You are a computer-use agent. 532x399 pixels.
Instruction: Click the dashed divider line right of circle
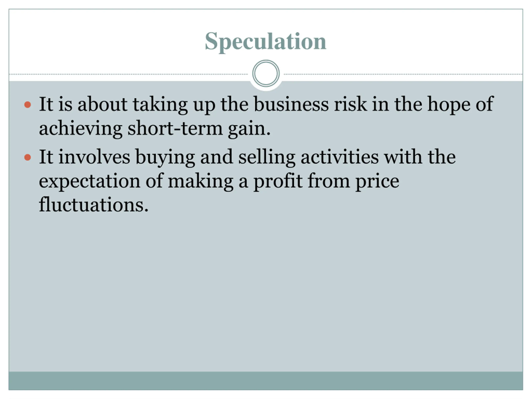click(x=403, y=74)
